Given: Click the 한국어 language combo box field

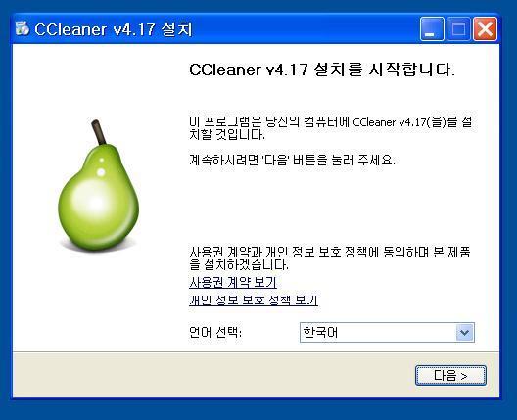Looking at the screenshot, I should click(x=387, y=332).
